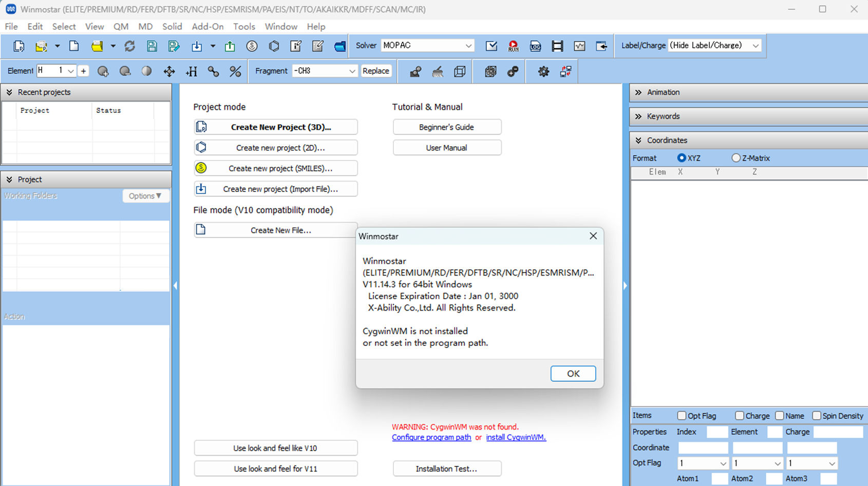
Task: Click the Configure program path link
Action: click(x=431, y=437)
